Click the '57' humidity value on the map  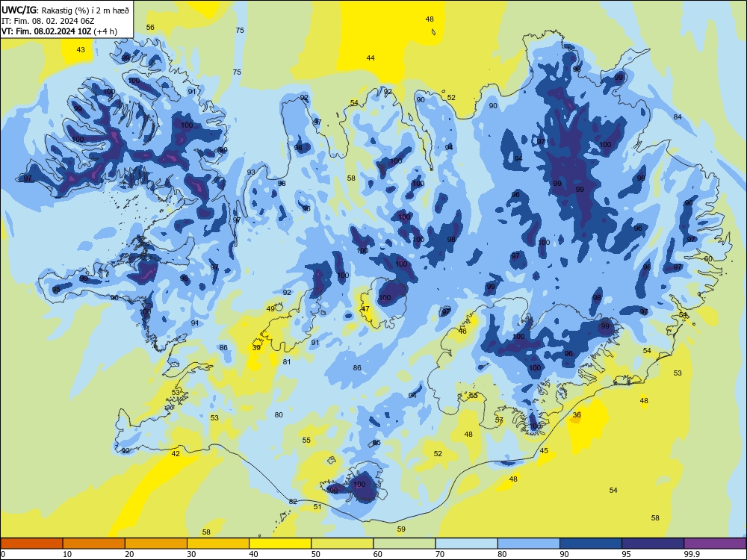click(499, 420)
